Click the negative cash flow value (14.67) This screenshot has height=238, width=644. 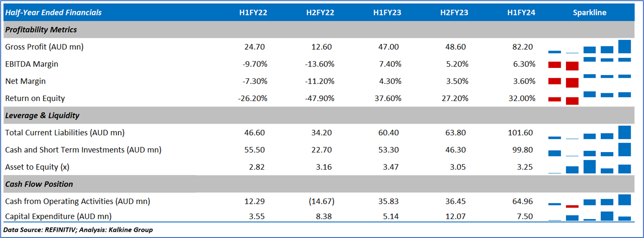click(320, 201)
